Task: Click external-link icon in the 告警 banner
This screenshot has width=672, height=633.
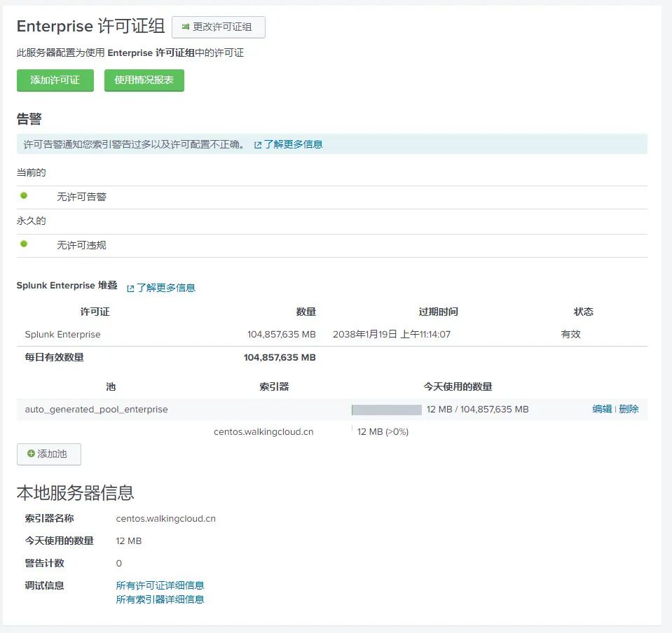Action: coord(258,145)
